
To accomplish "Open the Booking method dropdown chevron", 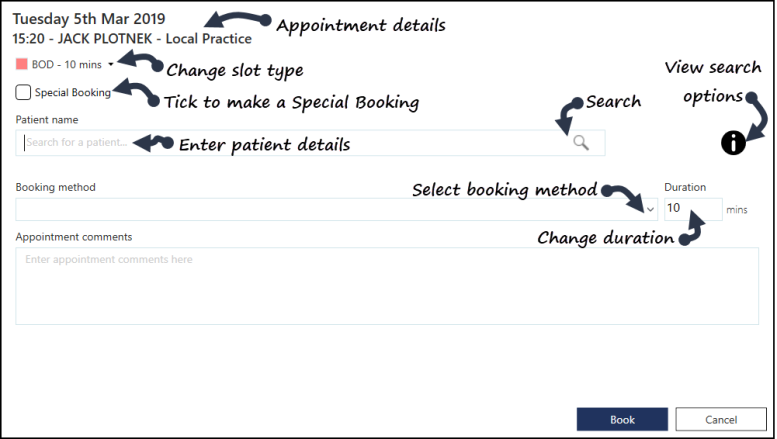I will click(650, 210).
